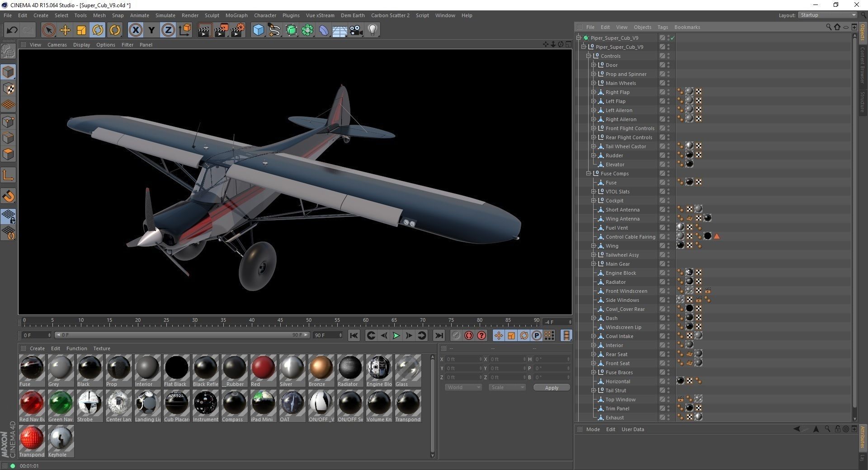Toggle Parameter keyframe recording

click(537, 335)
